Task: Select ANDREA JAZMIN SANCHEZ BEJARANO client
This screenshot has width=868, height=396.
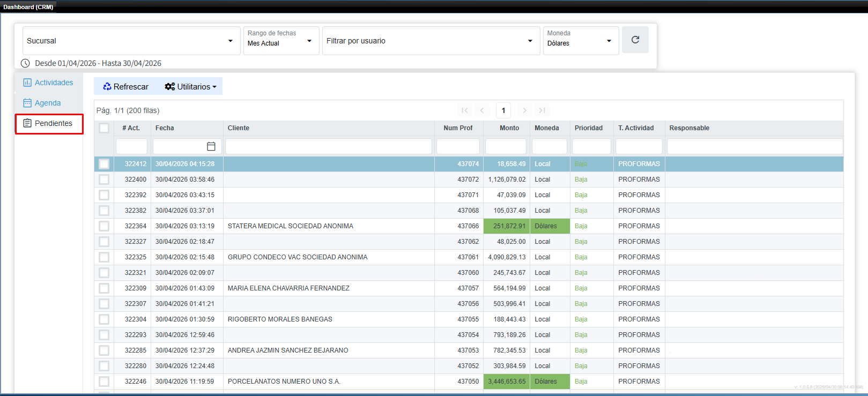Action: point(288,350)
